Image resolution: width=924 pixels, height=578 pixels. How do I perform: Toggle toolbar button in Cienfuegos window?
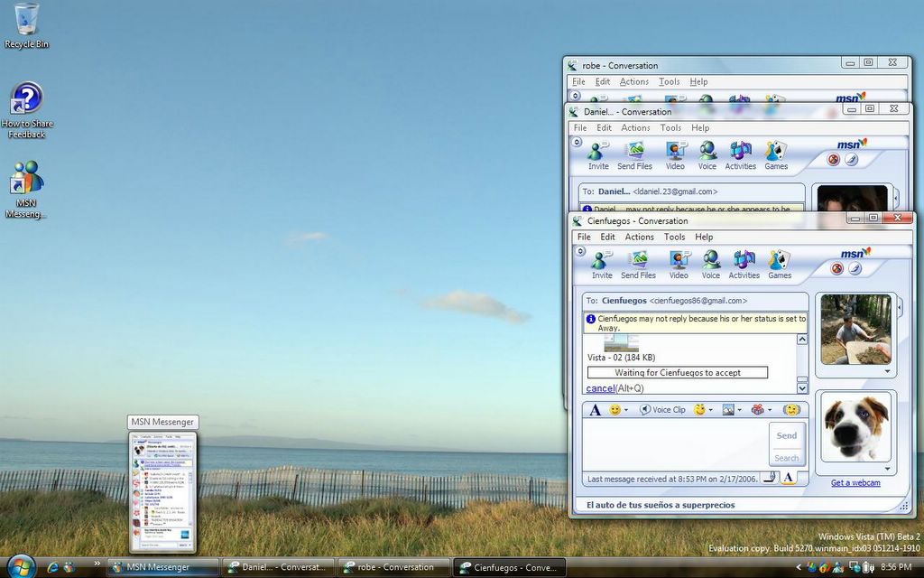pyautogui.click(x=580, y=251)
